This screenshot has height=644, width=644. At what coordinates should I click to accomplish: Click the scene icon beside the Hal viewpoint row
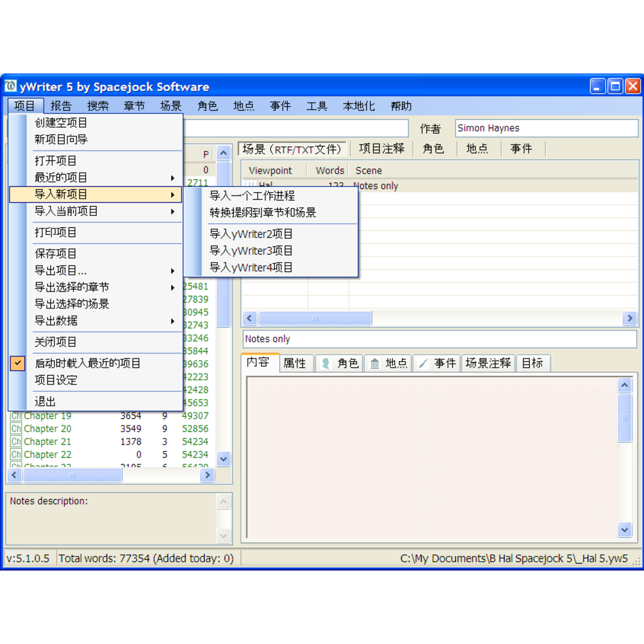pos(251,185)
